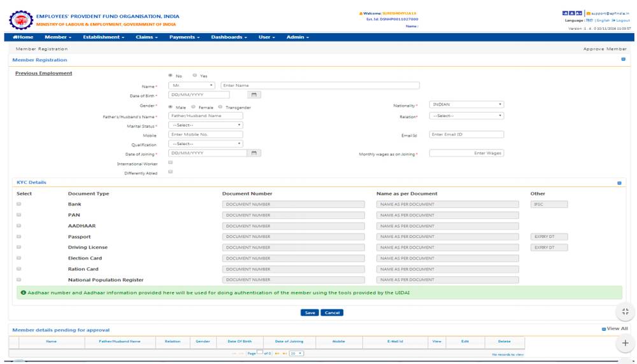Open the Establishment menu
Image resolution: width=637 pixels, height=364 pixels.
(x=103, y=37)
